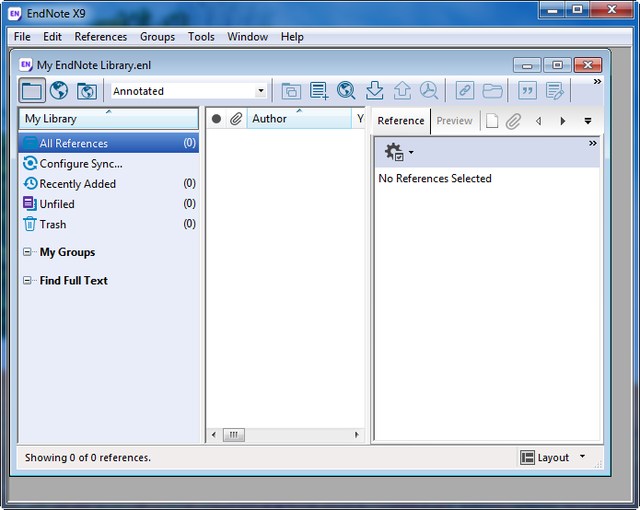This screenshot has width=640, height=510.
Task: Click Configure Sync in the library panel
Action: [x=80, y=164]
